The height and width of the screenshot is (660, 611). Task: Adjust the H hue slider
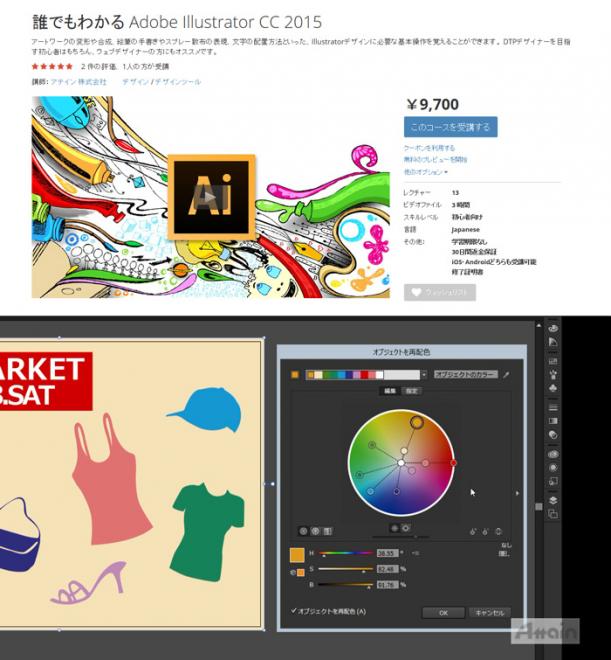(345, 553)
